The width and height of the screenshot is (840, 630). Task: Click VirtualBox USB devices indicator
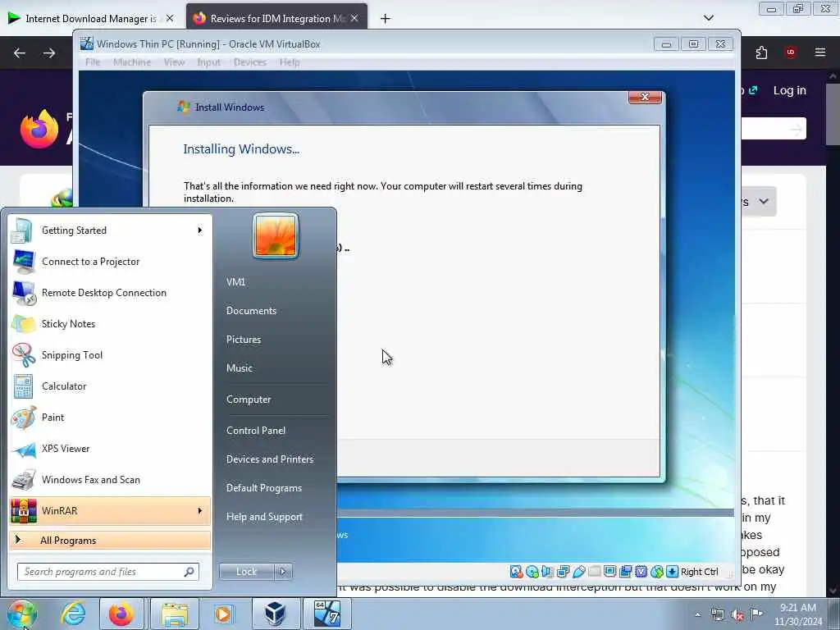[578, 572]
